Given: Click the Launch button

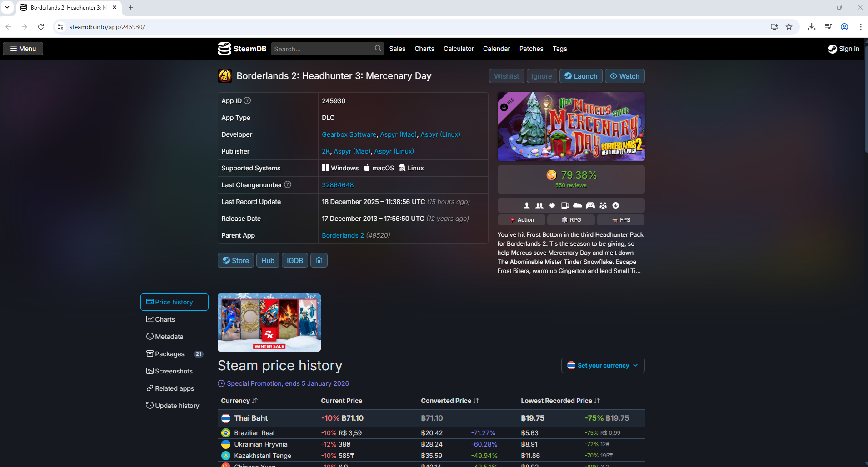Looking at the screenshot, I should [581, 76].
